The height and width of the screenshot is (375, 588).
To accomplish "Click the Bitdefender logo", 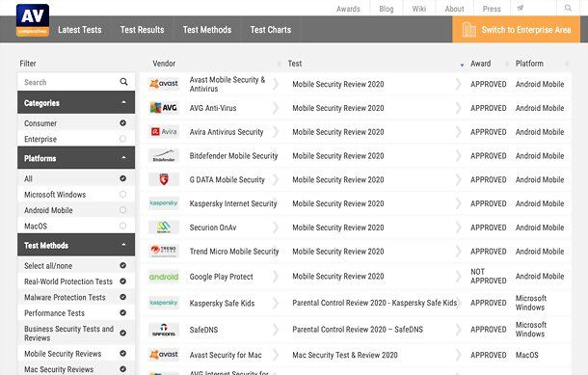I will tap(164, 155).
